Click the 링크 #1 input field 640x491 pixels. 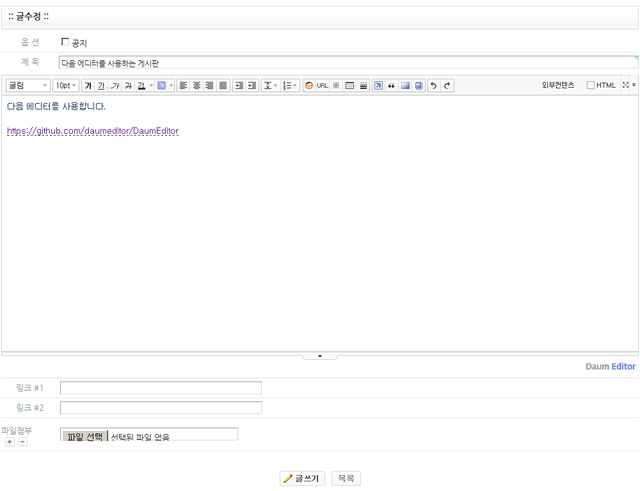[x=160, y=388]
